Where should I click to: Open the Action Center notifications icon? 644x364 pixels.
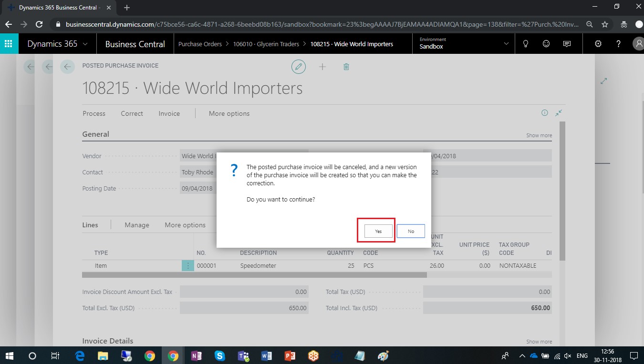634,355
